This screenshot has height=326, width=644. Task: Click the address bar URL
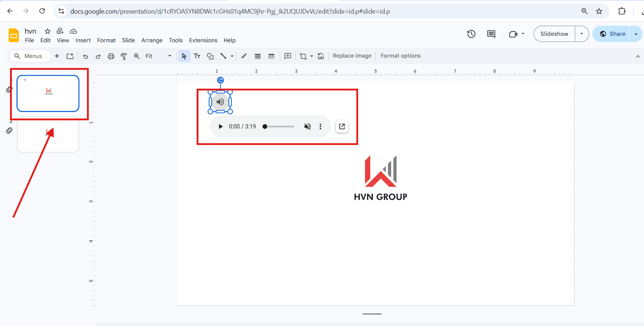tap(230, 11)
